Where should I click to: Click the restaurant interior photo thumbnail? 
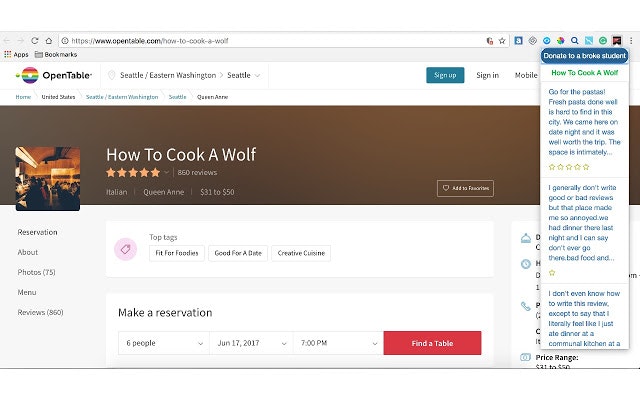coord(48,179)
